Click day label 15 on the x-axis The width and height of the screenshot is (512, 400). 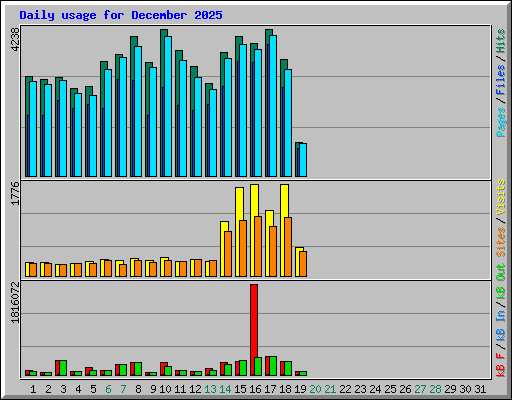tap(240, 389)
